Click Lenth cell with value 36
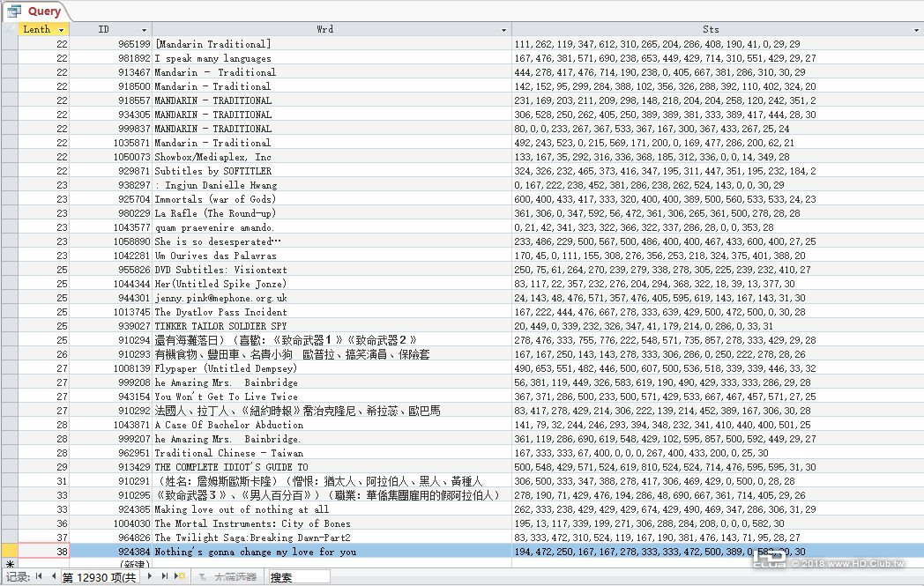The width and height of the screenshot is (924, 586). (x=43, y=523)
